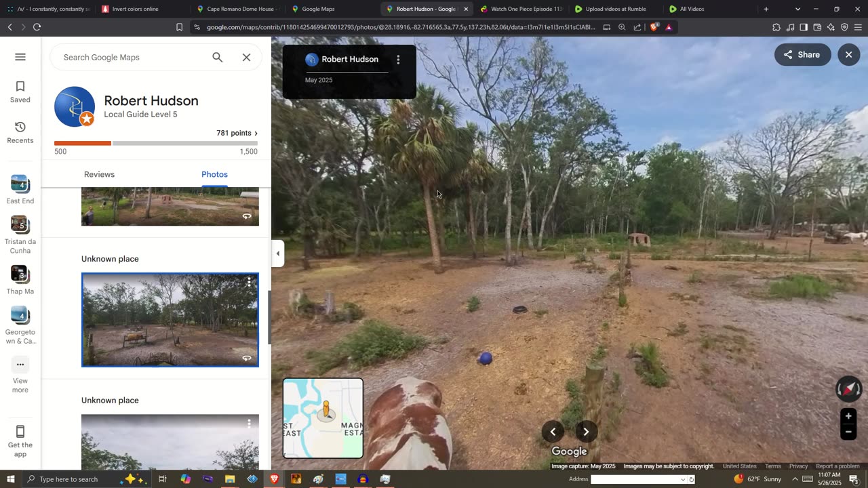Open more options on the bottom photo thumbnail
Screen dimensions: 868x488
click(x=249, y=424)
